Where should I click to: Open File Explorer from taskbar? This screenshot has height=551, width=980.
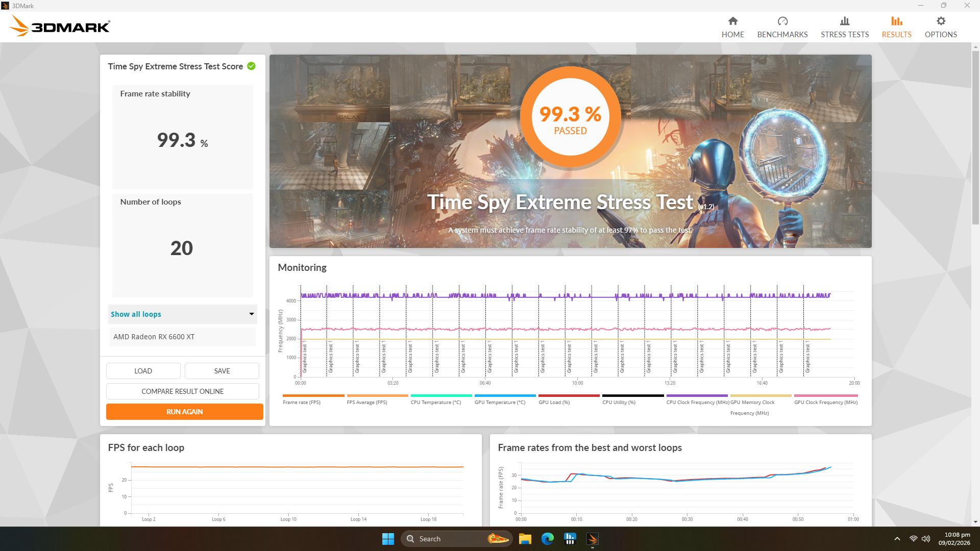tap(525, 539)
